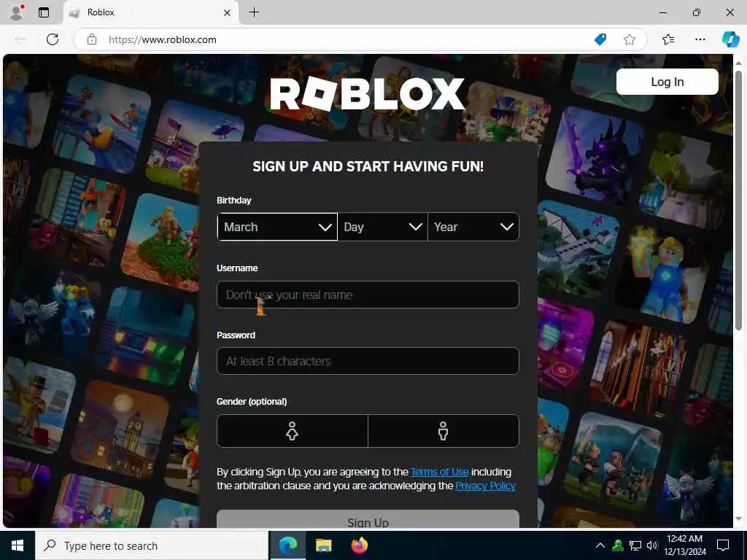
Task: Open the tab actions menu icon
Action: [44, 12]
